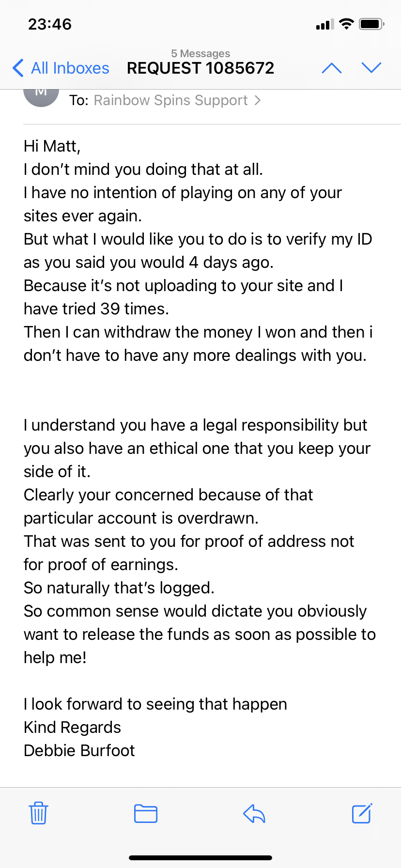Screen dimensions: 401x868
Task: Tap the Debbie Burfoot signature line
Action: 79,750
